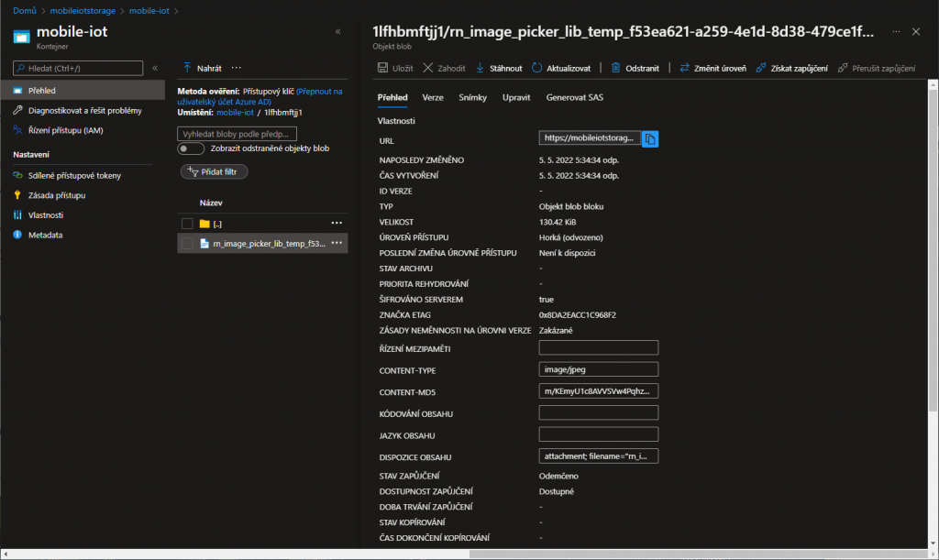Click the Stáhnout download icon

pos(481,68)
